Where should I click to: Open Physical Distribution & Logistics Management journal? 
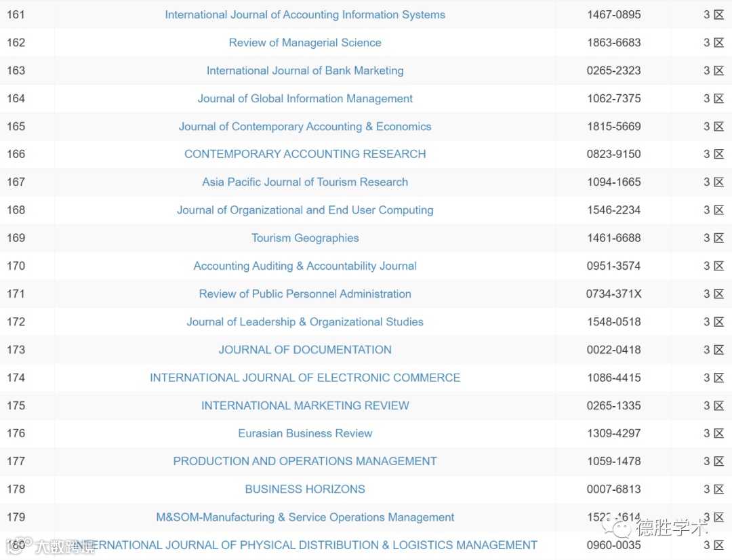pos(305,545)
